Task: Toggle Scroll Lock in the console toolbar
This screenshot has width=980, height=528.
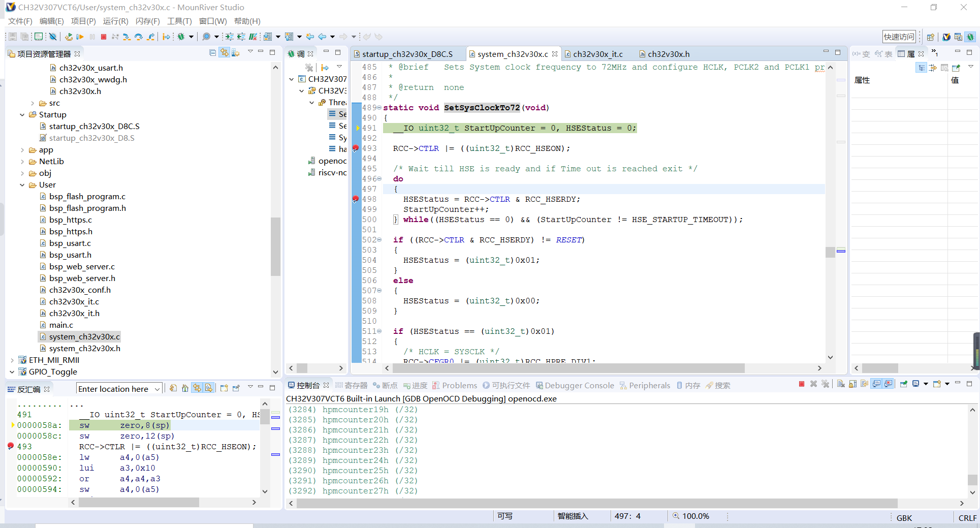Action: (852, 384)
